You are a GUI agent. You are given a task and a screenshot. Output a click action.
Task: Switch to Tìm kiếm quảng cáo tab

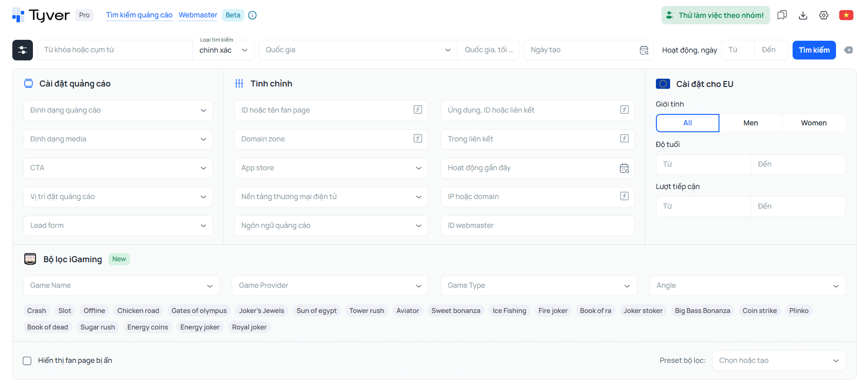coord(139,15)
